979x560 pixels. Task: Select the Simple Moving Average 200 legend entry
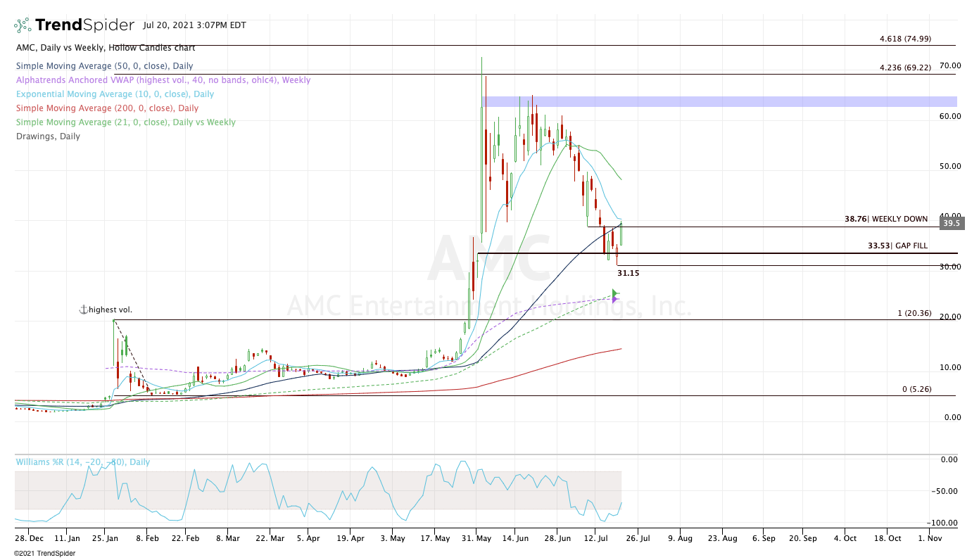[107, 108]
